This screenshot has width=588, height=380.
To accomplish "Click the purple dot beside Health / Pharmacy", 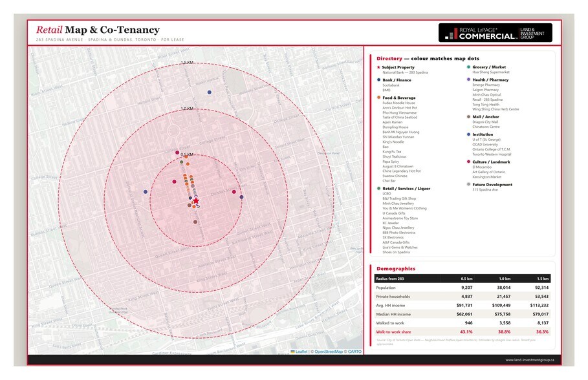I will point(468,79).
